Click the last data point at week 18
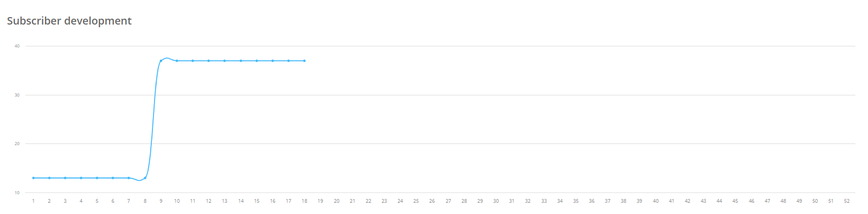The image size is (868, 214). pos(304,61)
